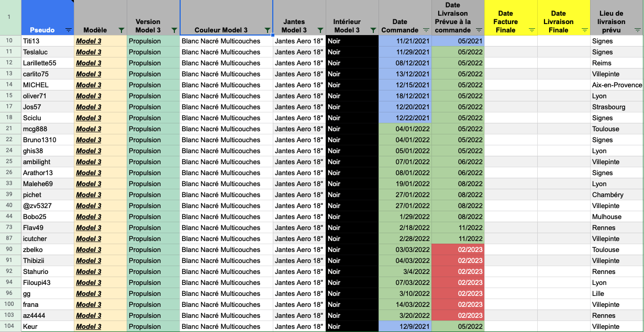This screenshot has width=644, height=332.
Task: Open the Modèle column filter
Action: pyautogui.click(x=121, y=30)
